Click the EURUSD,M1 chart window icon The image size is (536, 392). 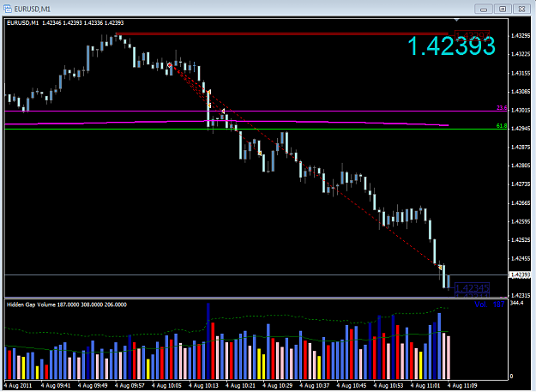point(7,9)
